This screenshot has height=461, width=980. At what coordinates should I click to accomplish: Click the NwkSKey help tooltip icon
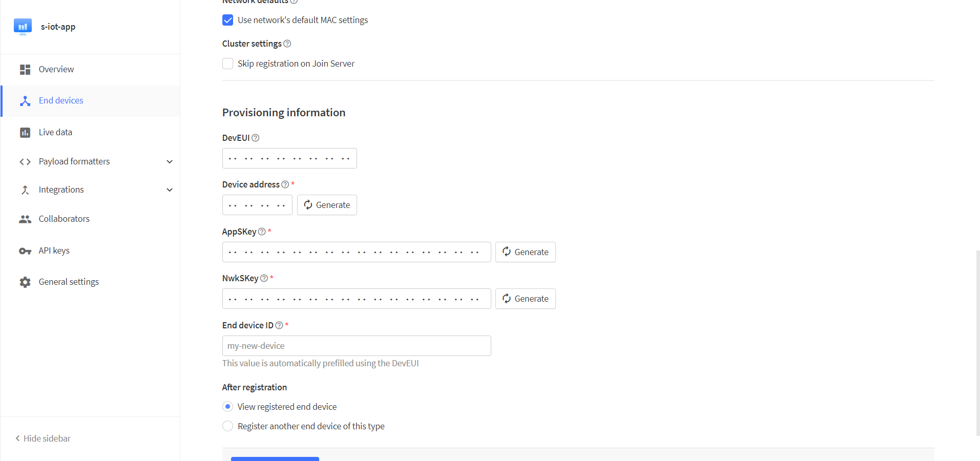(x=264, y=278)
